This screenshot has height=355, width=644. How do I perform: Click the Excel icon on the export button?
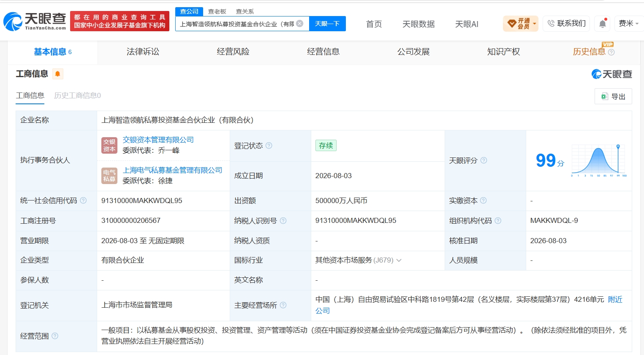click(605, 96)
